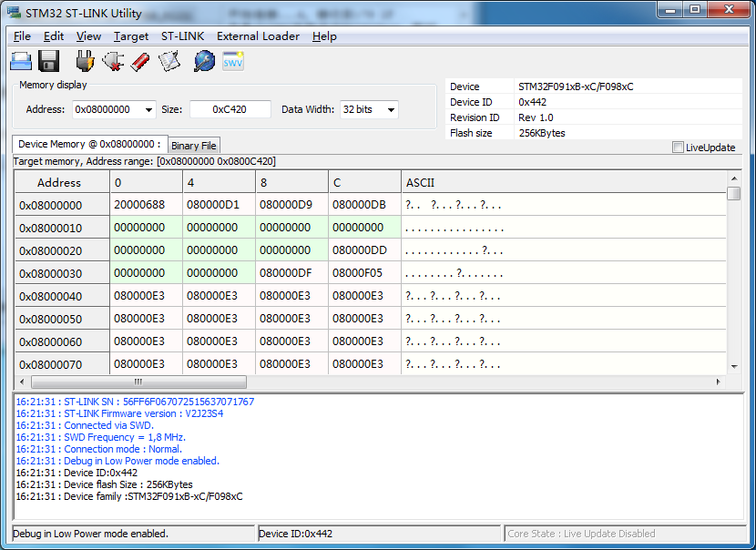
Task: Click the horizontal scroll right arrow
Action: click(719, 382)
